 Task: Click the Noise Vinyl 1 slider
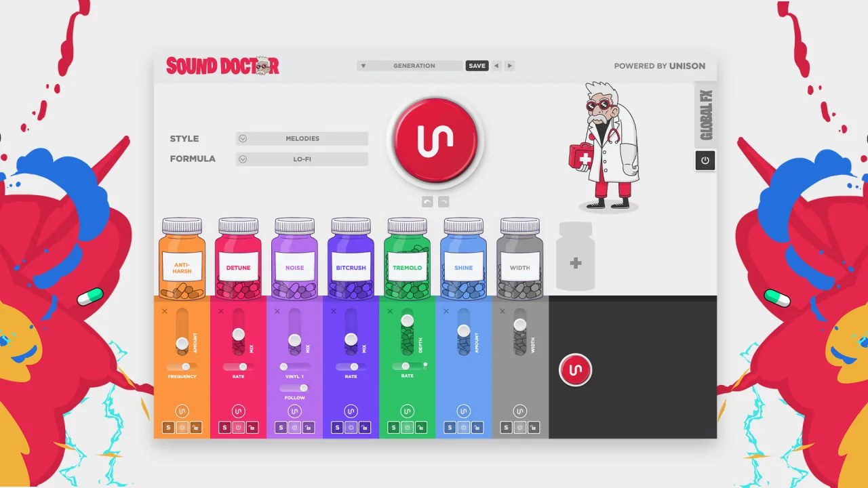(x=294, y=367)
